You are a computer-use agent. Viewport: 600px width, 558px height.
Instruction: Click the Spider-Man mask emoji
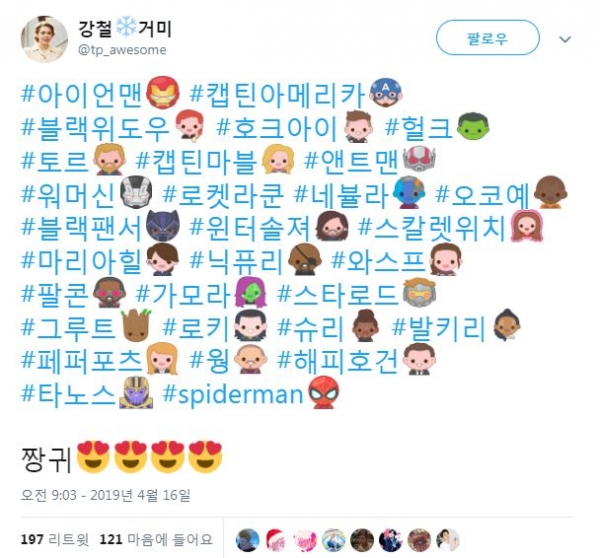click(x=323, y=393)
